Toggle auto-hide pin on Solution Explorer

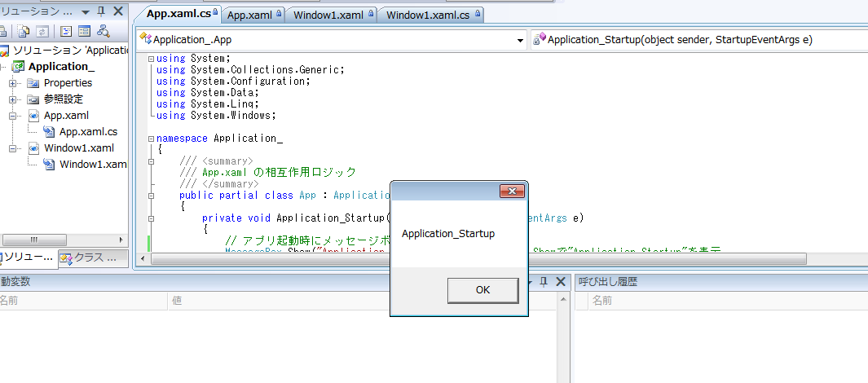tap(101, 11)
